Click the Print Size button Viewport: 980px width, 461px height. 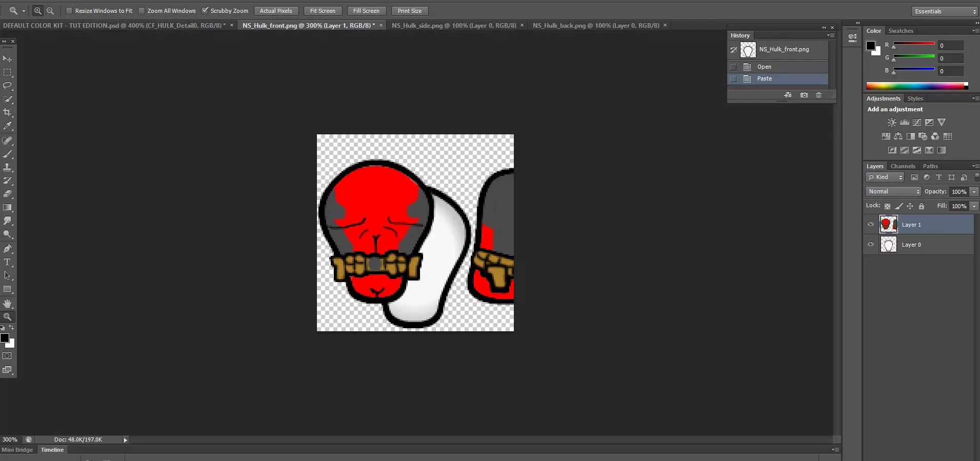click(x=410, y=11)
